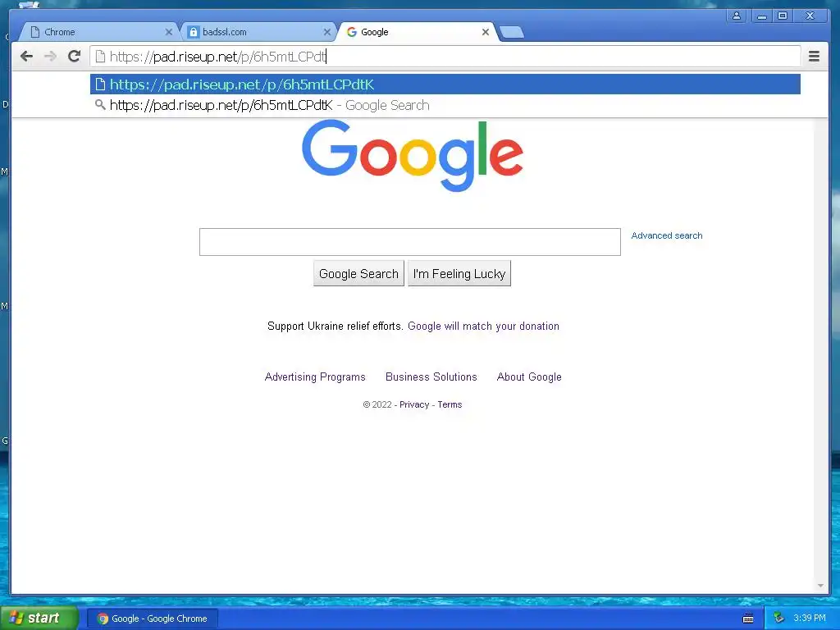Open the Terms link
840x630 pixels.
pyautogui.click(x=450, y=404)
